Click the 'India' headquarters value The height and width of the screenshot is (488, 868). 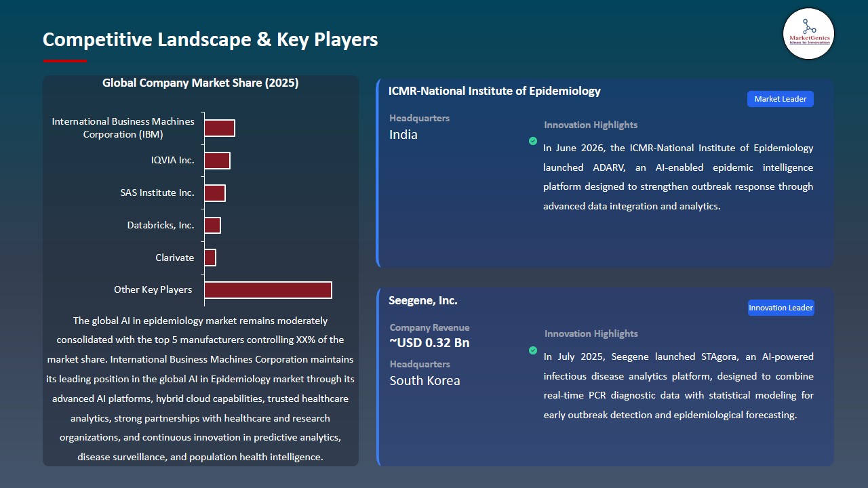(403, 135)
